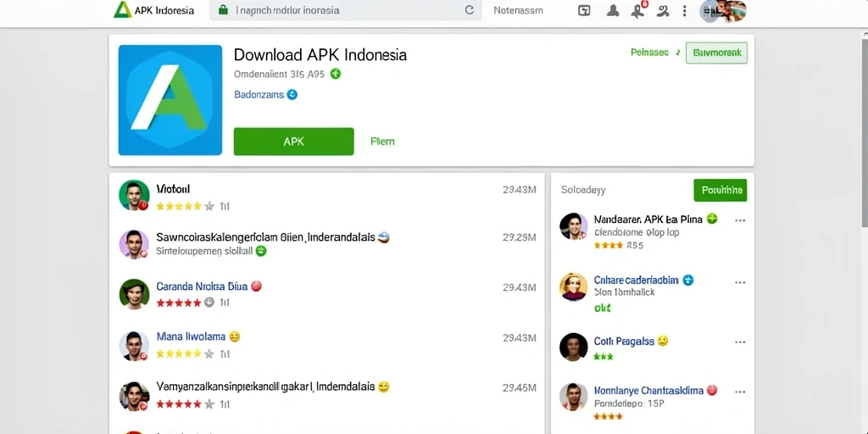Open more options for Nonnlanye Chantasldima

740,392
